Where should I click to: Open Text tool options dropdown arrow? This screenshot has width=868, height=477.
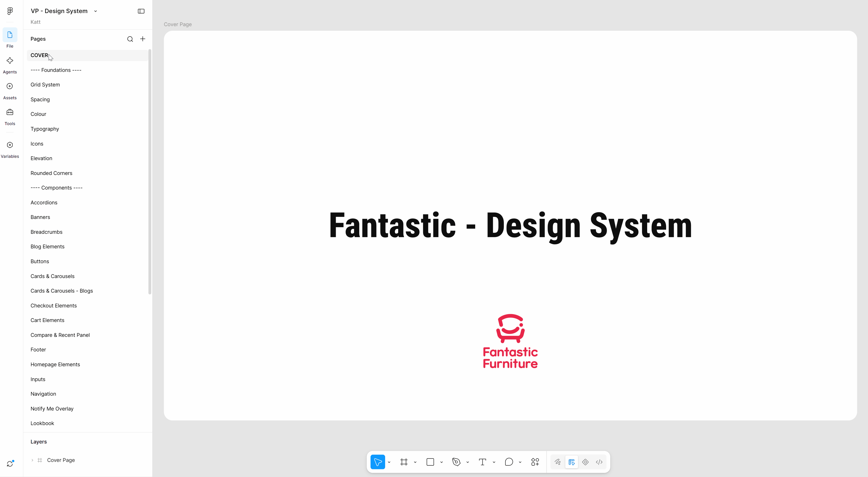tap(494, 462)
